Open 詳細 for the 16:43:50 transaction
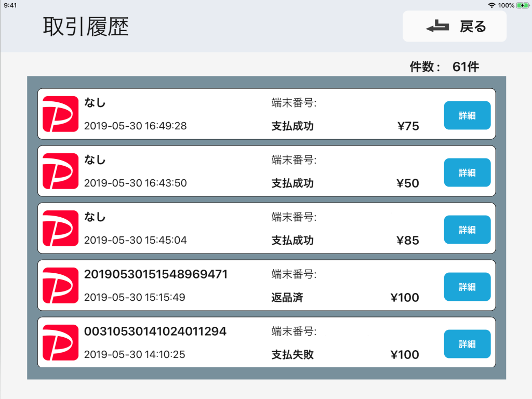Screen dimensions: 532x399 pos(467,172)
